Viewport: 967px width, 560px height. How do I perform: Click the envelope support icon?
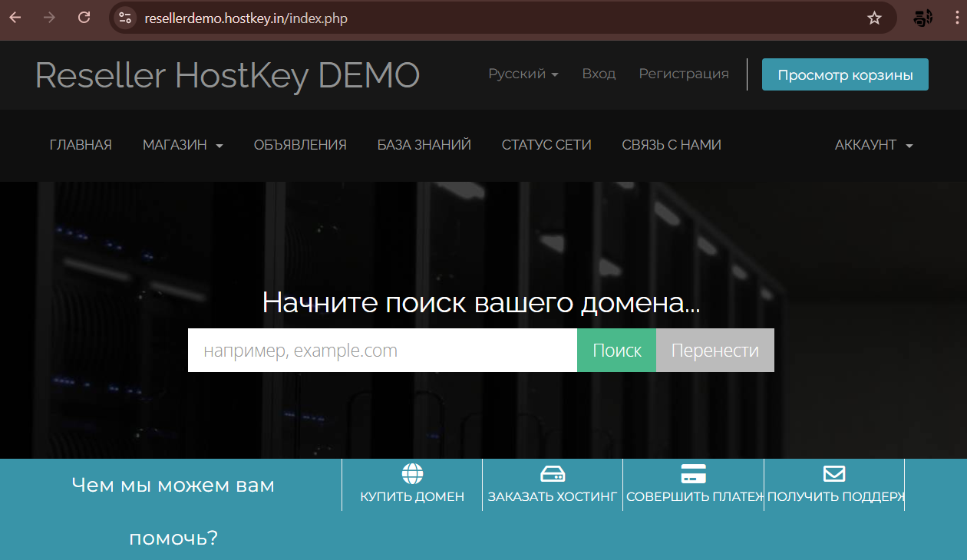(x=834, y=473)
